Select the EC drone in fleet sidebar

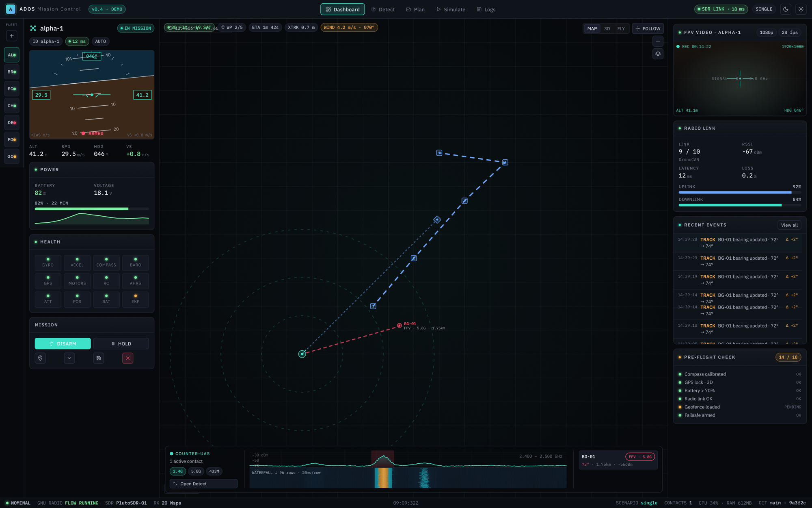tap(11, 89)
